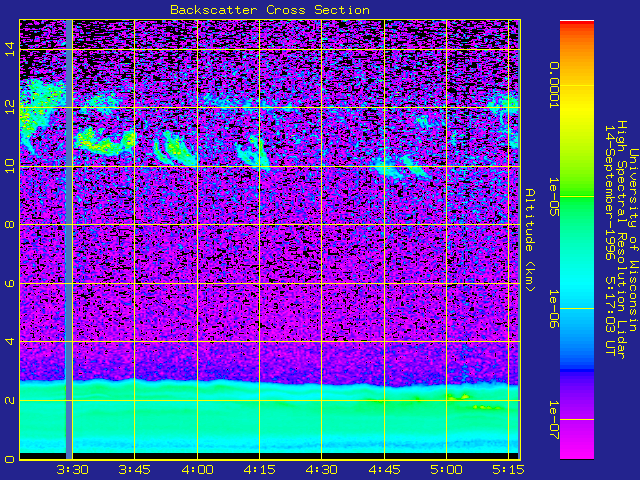Click the 1e-05 colorbar label
Viewport: 640px width, 480px height.
pos(553,197)
